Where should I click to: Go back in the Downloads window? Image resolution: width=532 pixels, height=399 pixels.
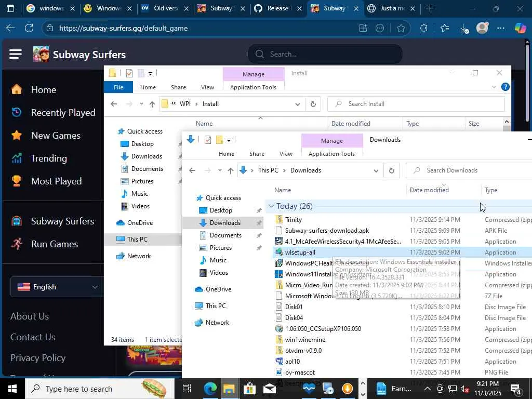[192, 170]
